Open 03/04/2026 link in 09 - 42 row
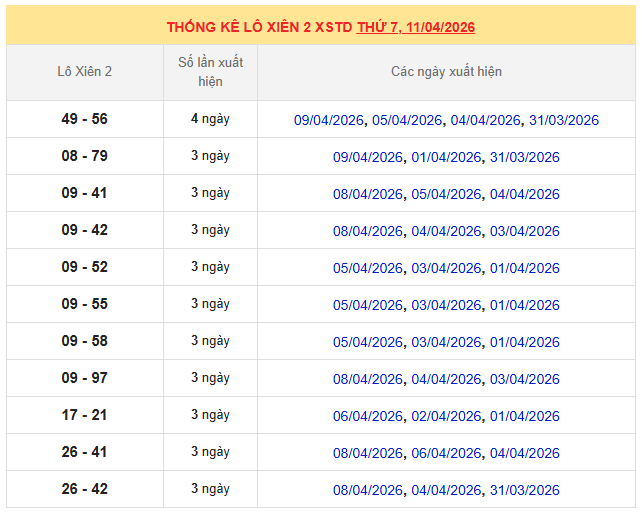The image size is (642, 512). click(x=525, y=231)
